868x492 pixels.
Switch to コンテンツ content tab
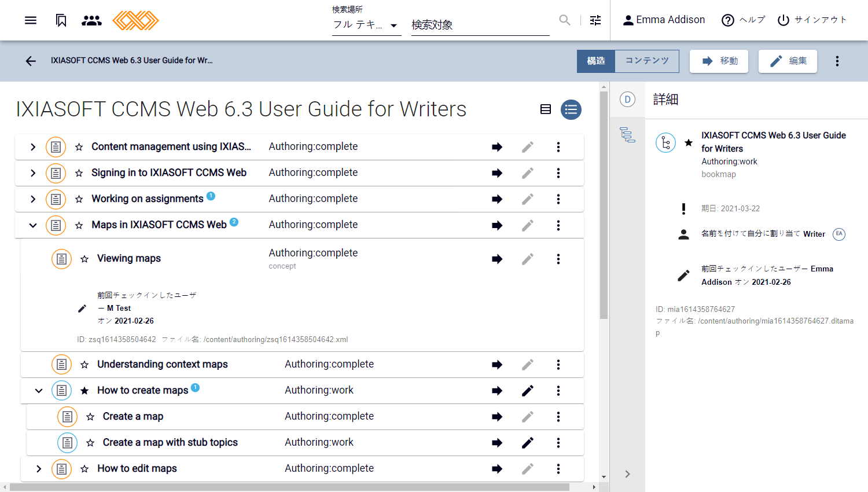click(647, 61)
